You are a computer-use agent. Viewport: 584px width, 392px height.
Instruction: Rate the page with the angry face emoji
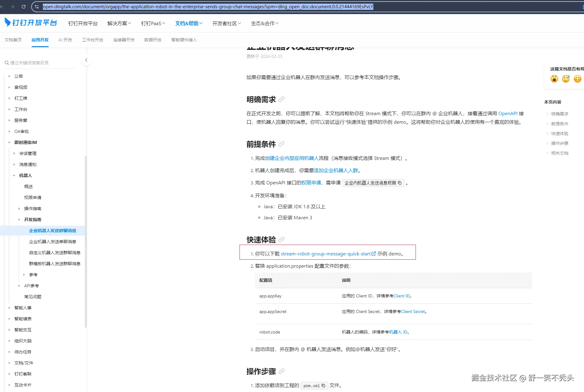(554, 79)
